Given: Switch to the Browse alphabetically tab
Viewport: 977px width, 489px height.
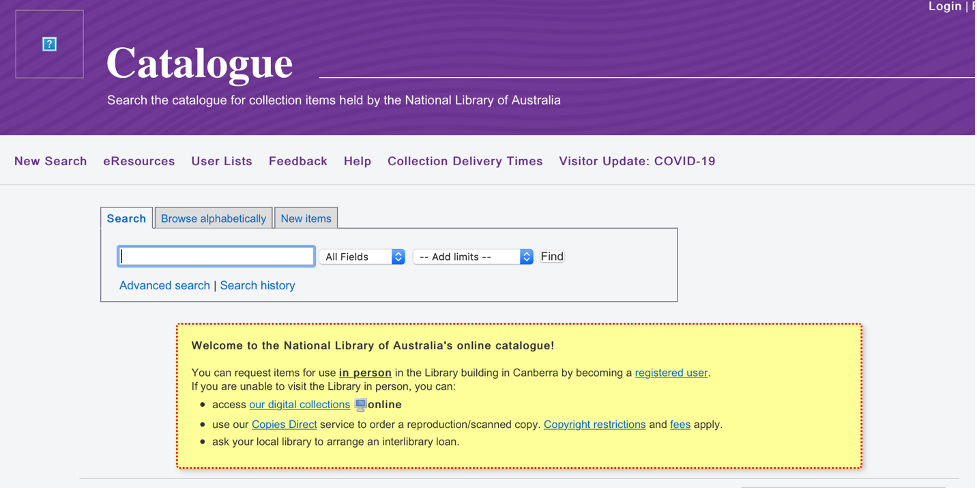Looking at the screenshot, I should click(213, 218).
